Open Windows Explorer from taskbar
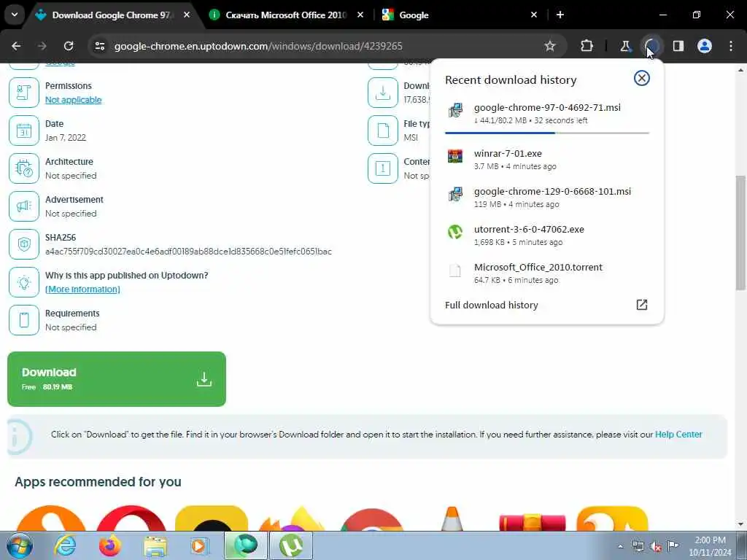The image size is (747, 560). (x=155, y=545)
